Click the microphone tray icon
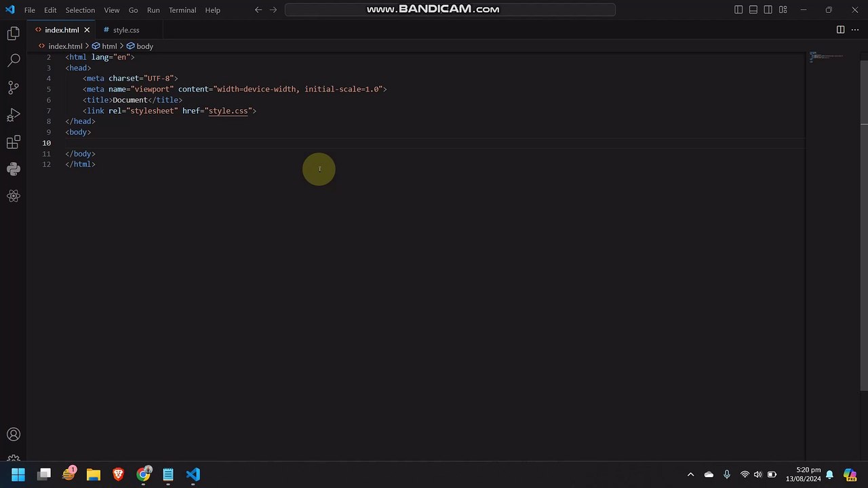Image resolution: width=868 pixels, height=488 pixels. pyautogui.click(x=726, y=474)
